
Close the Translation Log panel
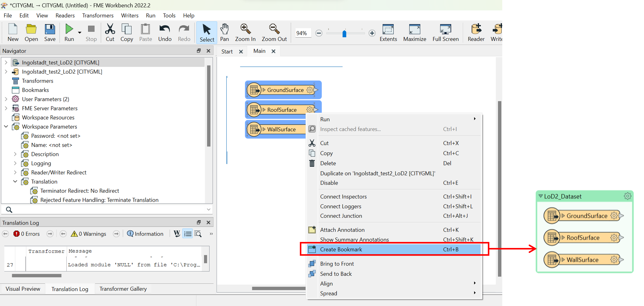click(x=208, y=222)
